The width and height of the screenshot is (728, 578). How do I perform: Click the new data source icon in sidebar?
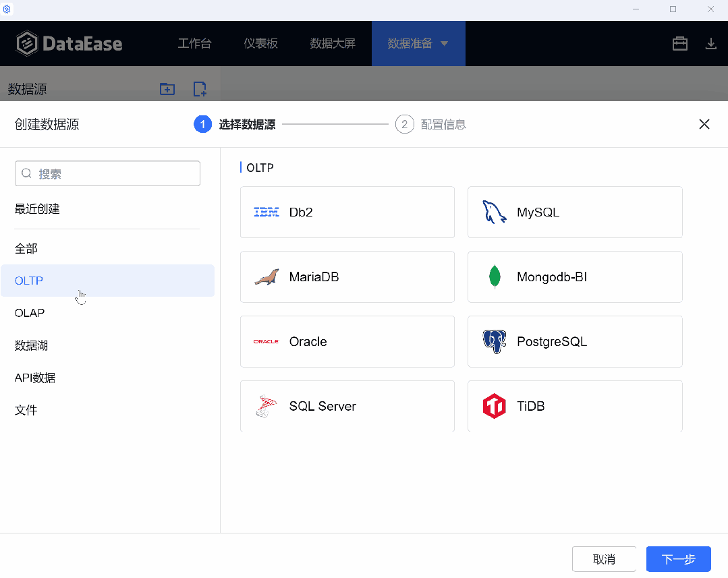coord(200,88)
